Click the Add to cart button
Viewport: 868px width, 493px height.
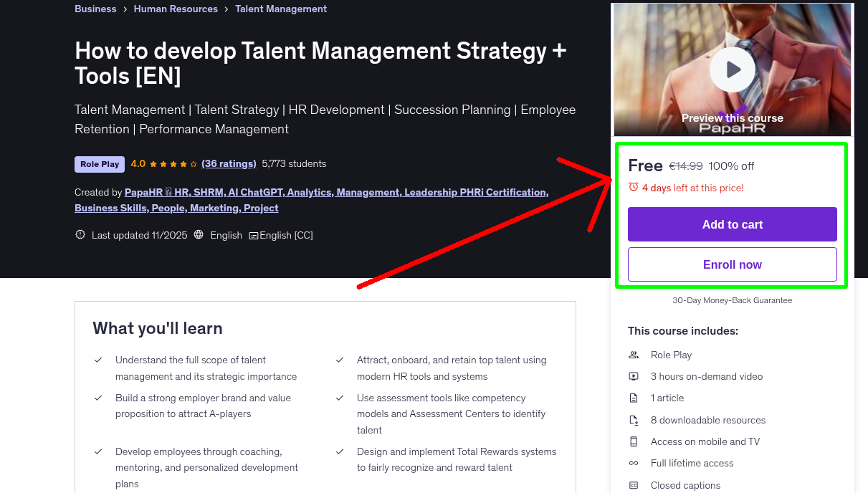(x=732, y=224)
